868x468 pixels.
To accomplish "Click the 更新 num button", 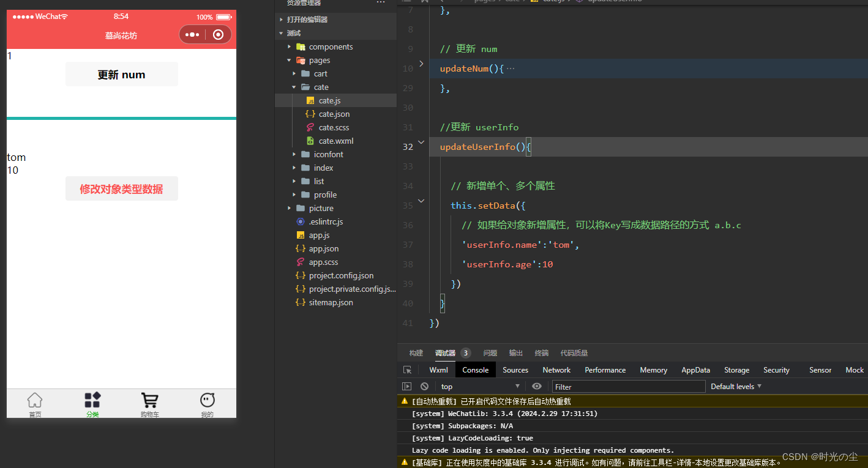I will tap(122, 74).
